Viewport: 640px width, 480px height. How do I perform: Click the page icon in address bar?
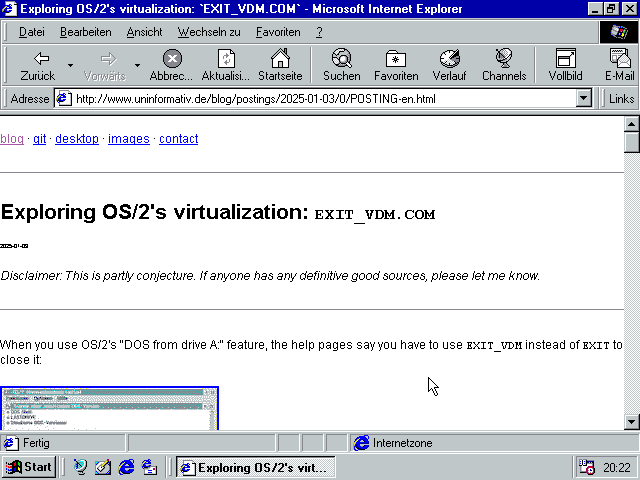coord(64,99)
